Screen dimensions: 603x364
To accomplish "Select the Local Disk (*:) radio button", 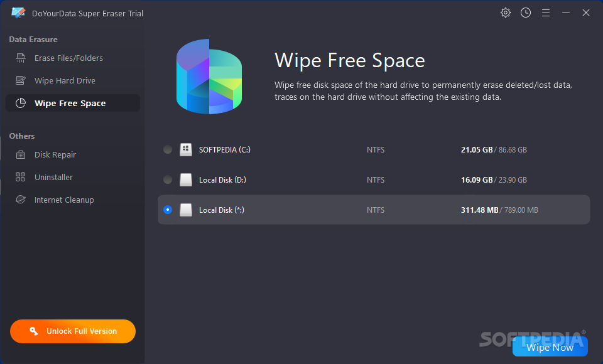I will click(168, 210).
